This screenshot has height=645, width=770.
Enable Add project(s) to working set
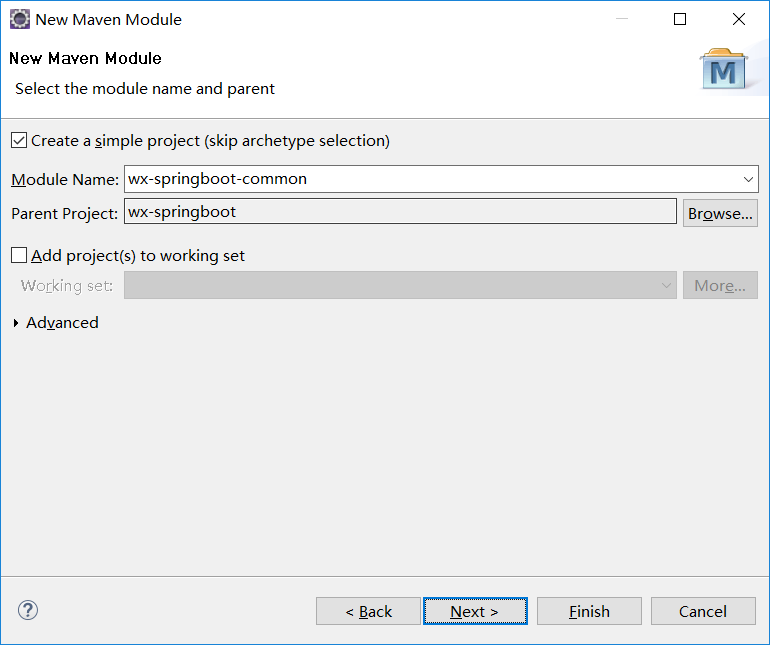coord(19,255)
